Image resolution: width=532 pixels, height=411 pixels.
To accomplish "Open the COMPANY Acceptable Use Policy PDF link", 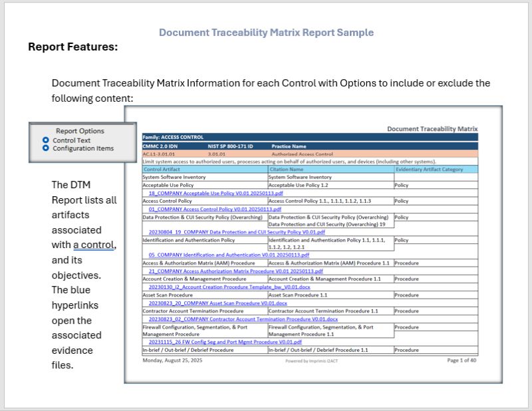I will [215, 193].
